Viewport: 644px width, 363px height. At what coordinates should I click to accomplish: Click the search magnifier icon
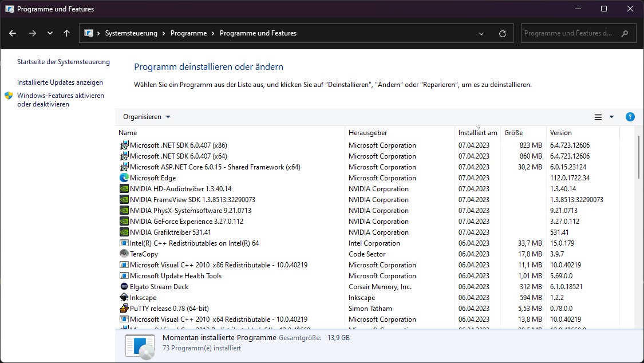click(625, 33)
